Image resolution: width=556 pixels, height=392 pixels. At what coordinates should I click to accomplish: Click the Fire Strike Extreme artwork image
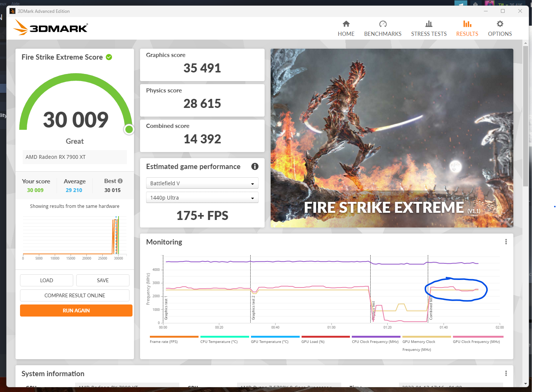click(x=392, y=138)
